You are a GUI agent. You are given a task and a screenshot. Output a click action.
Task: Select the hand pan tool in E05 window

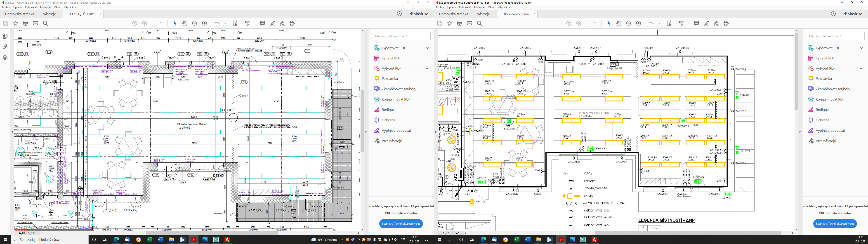(619, 23)
